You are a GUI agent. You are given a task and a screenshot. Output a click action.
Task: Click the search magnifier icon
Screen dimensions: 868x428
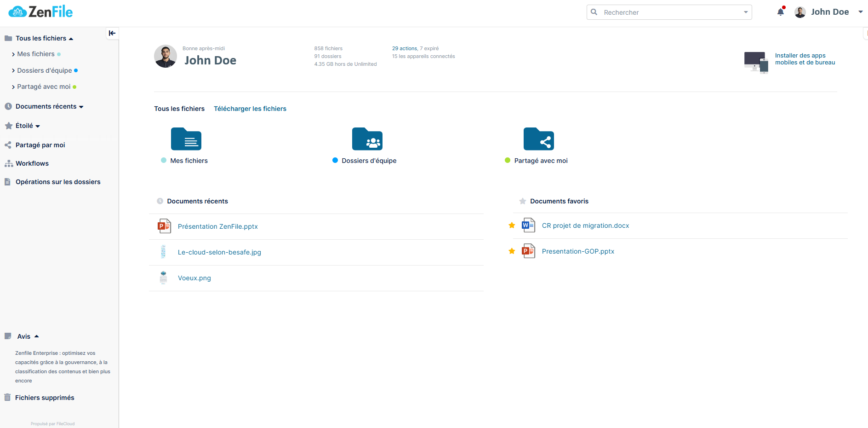[x=594, y=12]
